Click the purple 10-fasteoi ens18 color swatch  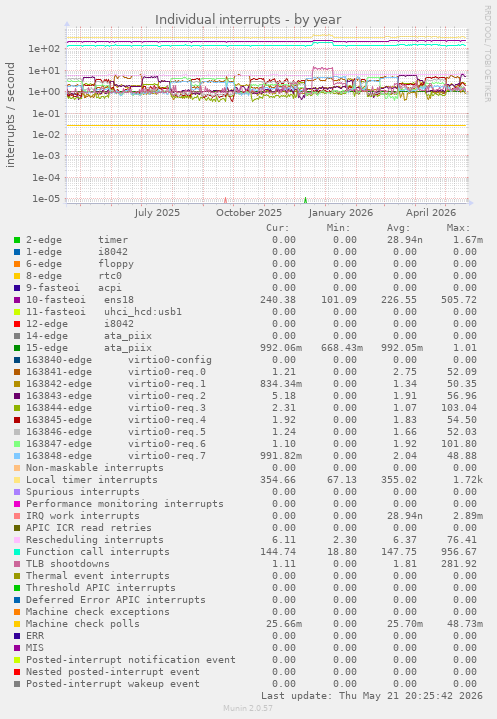[17, 300]
